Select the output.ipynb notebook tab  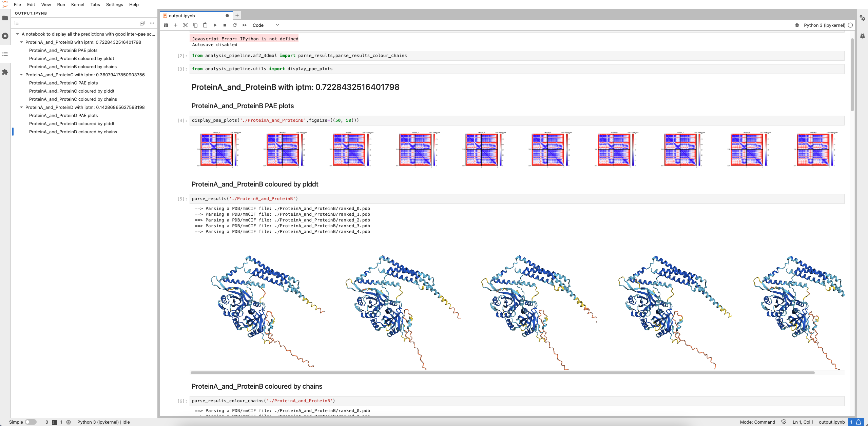coord(182,16)
